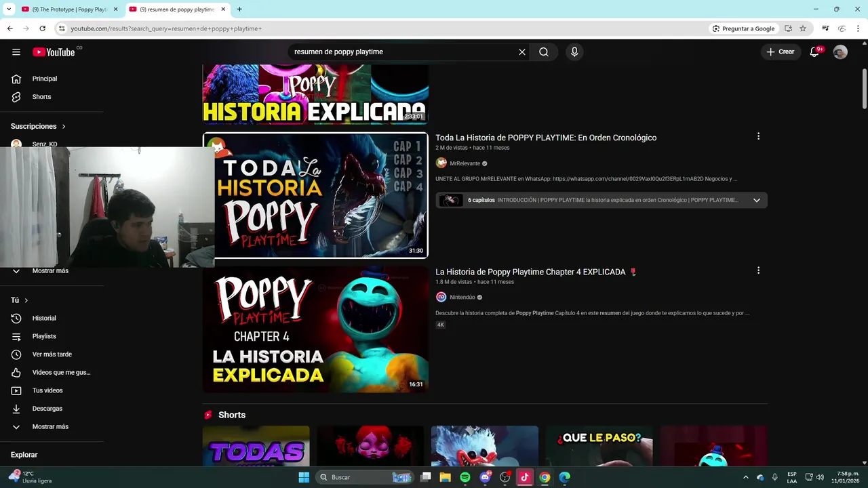
Task: Expand Mostrar más below Descargas
Action: coord(52,427)
